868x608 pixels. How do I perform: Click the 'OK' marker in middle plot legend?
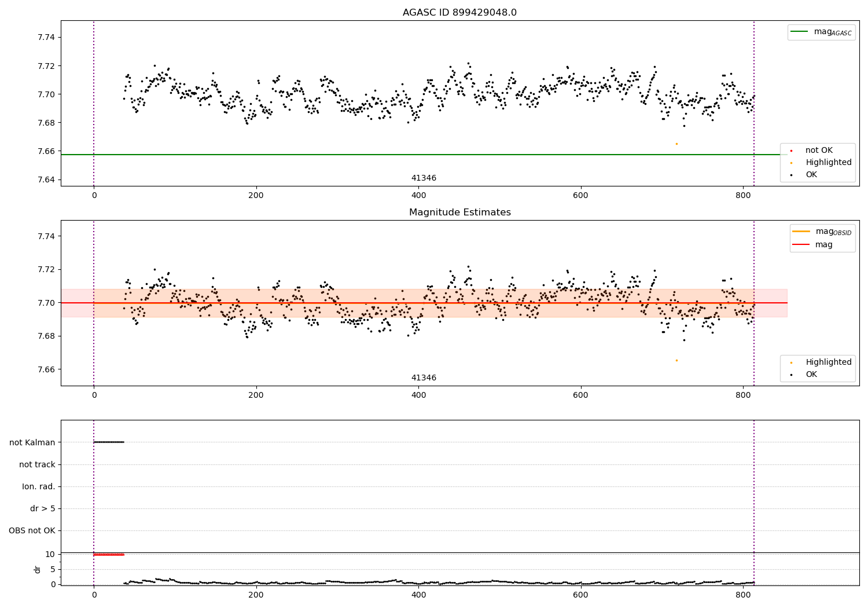791,375
